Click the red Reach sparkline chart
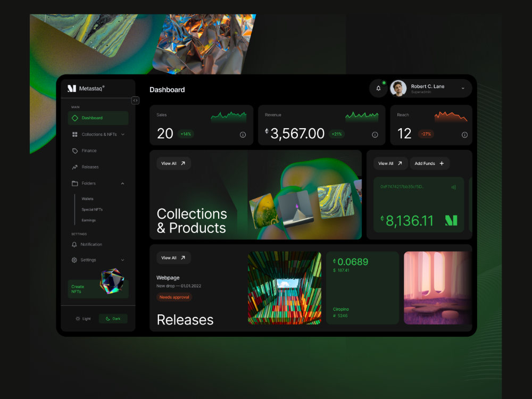This screenshot has width=532, height=399. pyautogui.click(x=451, y=117)
